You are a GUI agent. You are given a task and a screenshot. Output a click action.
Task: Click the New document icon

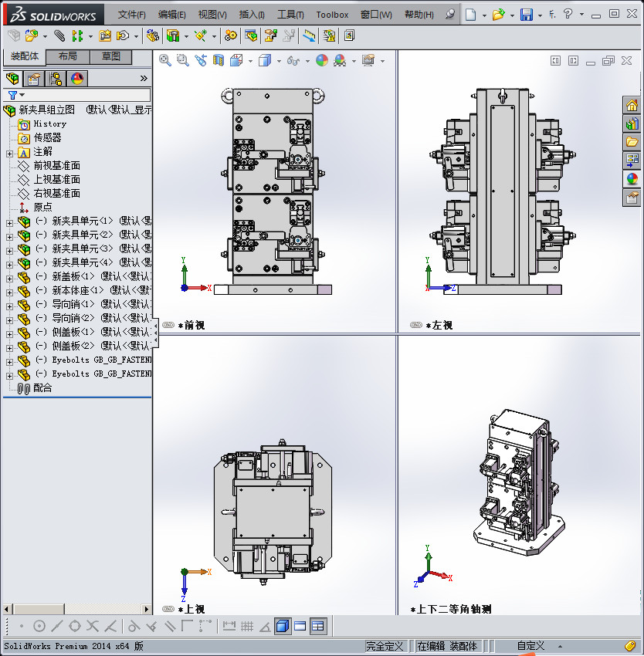click(471, 15)
